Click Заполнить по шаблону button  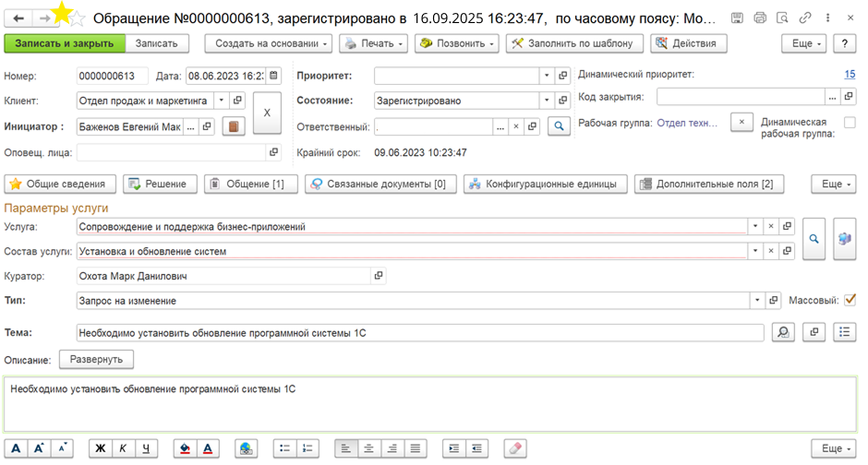pos(574,43)
